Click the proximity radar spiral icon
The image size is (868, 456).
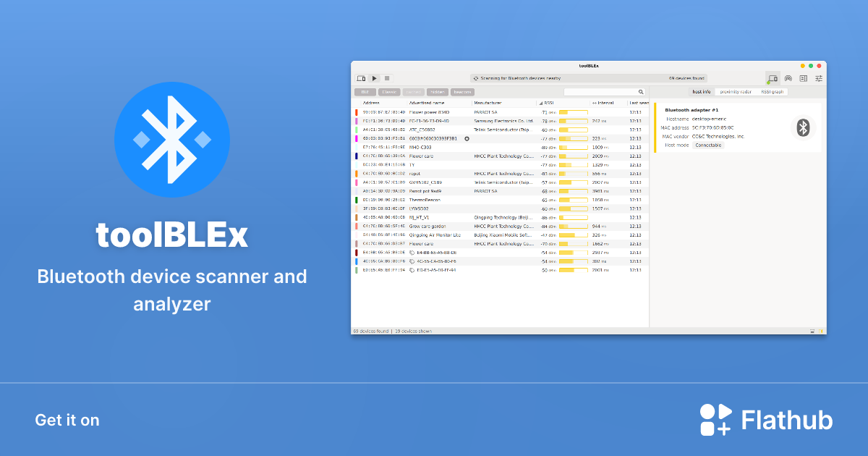coord(788,78)
